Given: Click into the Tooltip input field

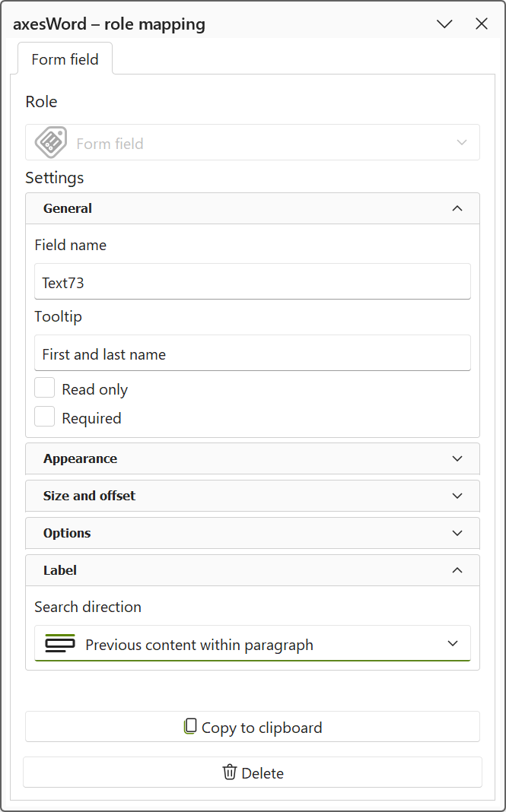Looking at the screenshot, I should click(253, 353).
